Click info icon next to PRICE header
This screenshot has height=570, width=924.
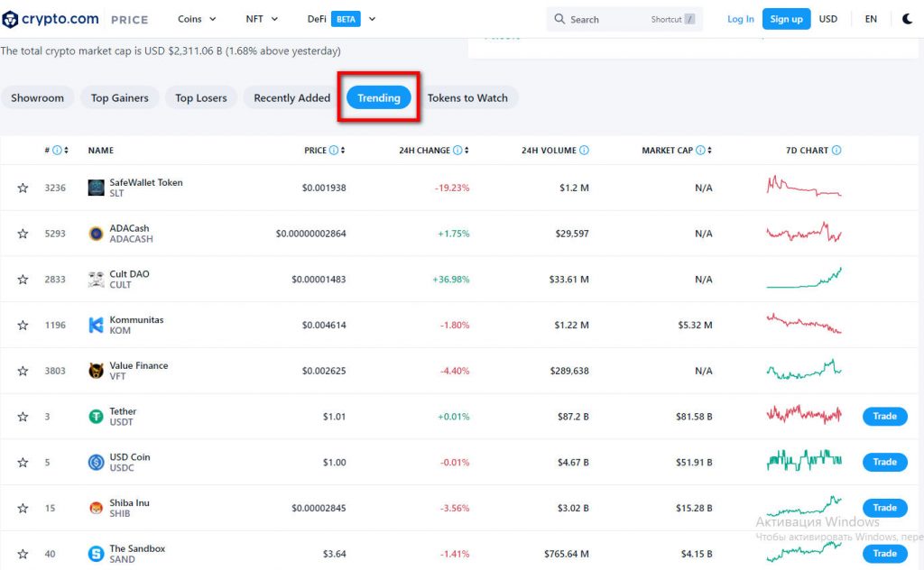[334, 150]
